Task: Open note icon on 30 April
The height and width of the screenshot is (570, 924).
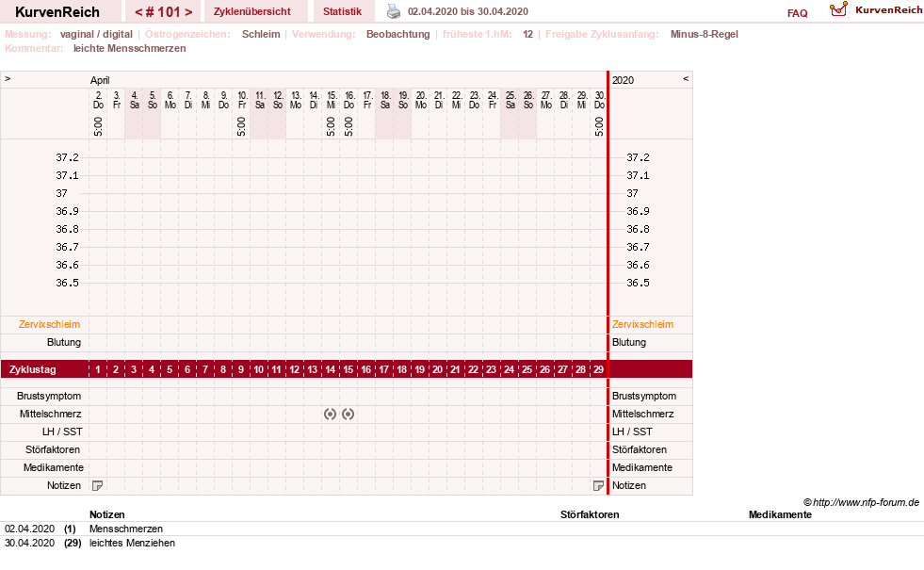Action: tap(598, 486)
